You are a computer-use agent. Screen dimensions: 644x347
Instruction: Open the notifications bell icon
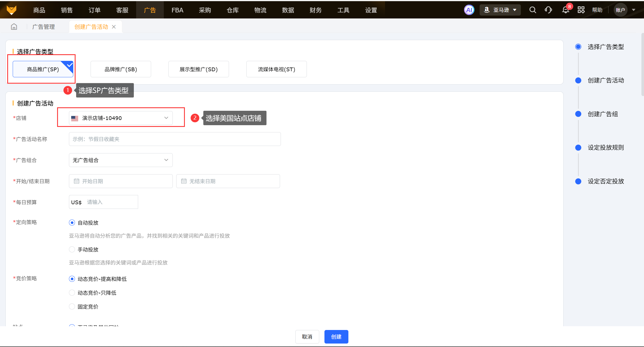click(566, 10)
